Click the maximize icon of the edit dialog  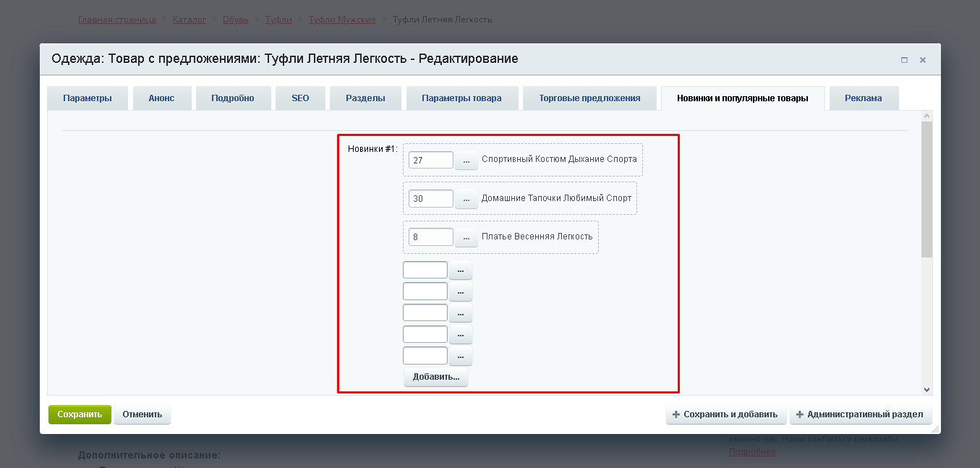[904, 60]
